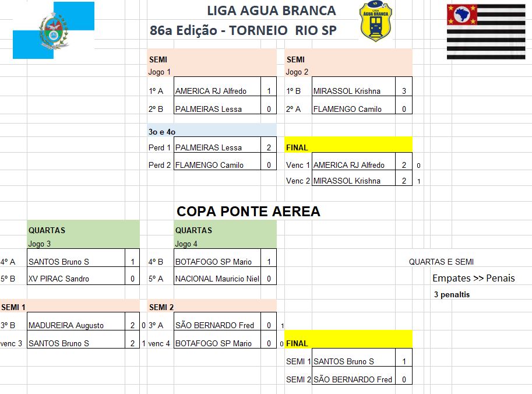Image resolution: width=532 pixels, height=394 pixels.
Task: Click the "Empates >> Penais" text cell
Action: click(473, 278)
